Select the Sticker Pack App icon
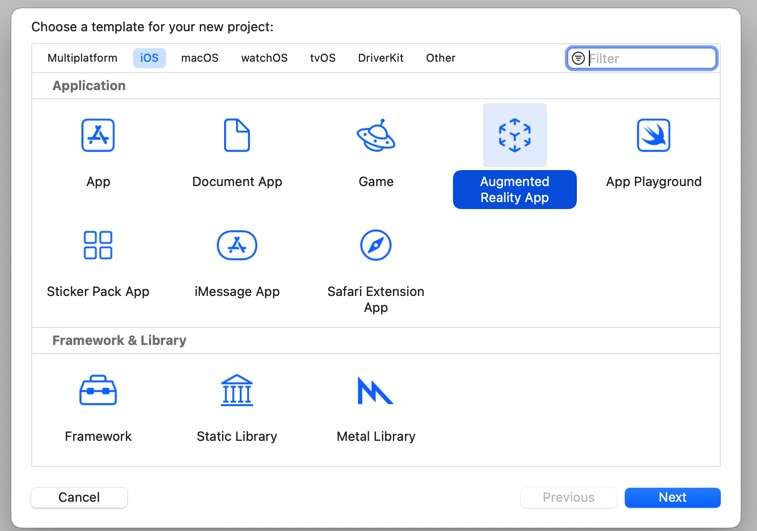The height and width of the screenshot is (531, 757). [98, 245]
